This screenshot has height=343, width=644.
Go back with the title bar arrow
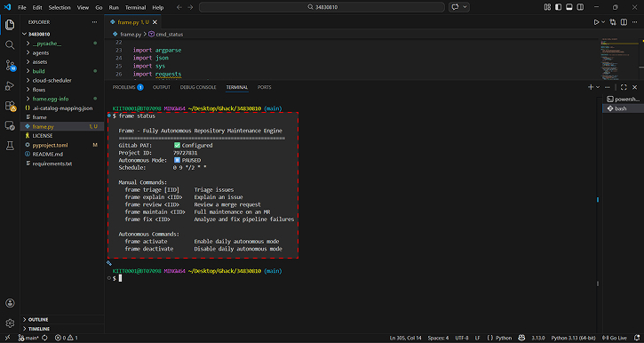(x=179, y=7)
